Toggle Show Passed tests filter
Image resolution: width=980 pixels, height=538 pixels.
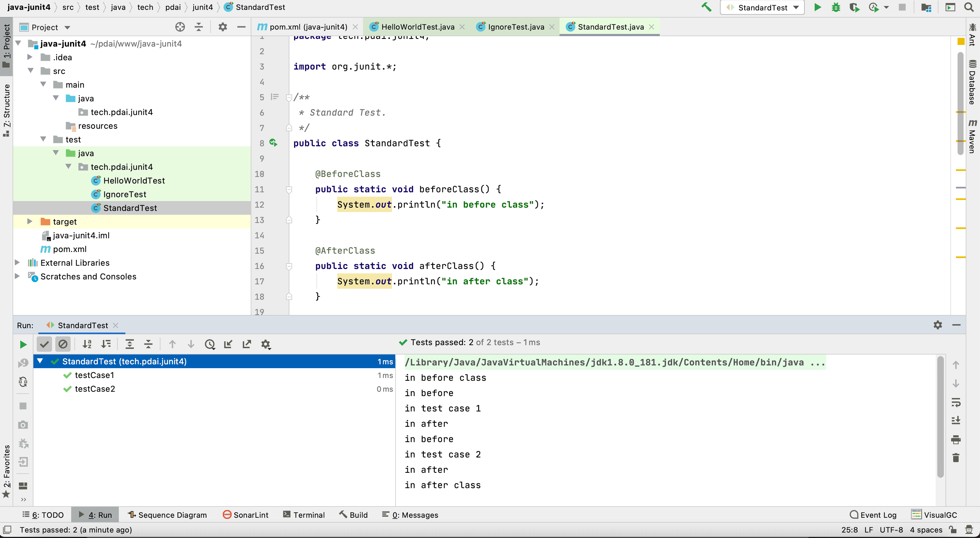[x=44, y=345]
